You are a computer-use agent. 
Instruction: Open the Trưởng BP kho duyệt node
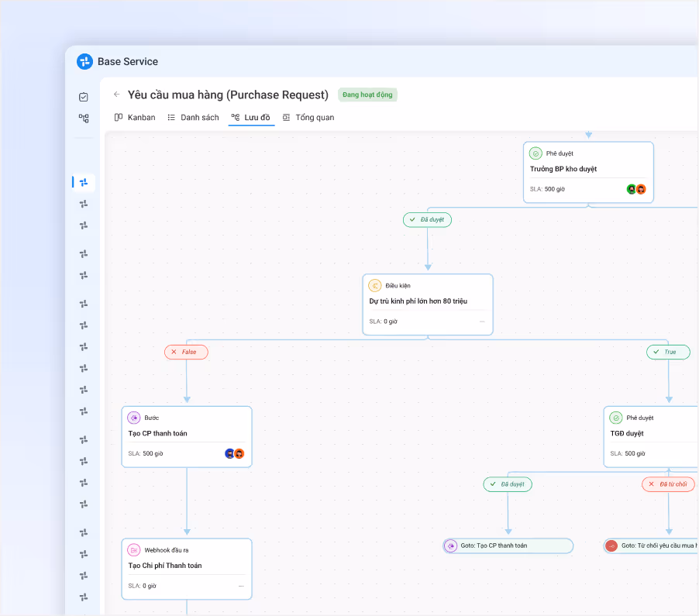[588, 173]
